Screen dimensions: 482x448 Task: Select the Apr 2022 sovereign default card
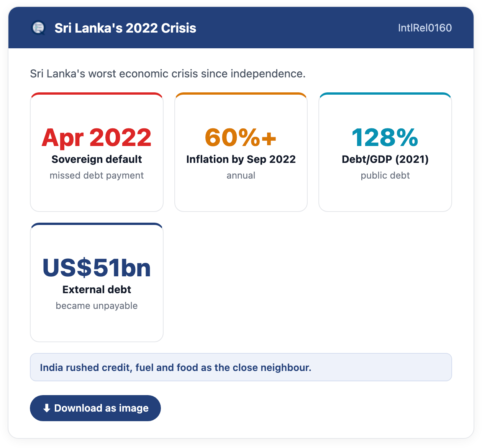point(97,152)
